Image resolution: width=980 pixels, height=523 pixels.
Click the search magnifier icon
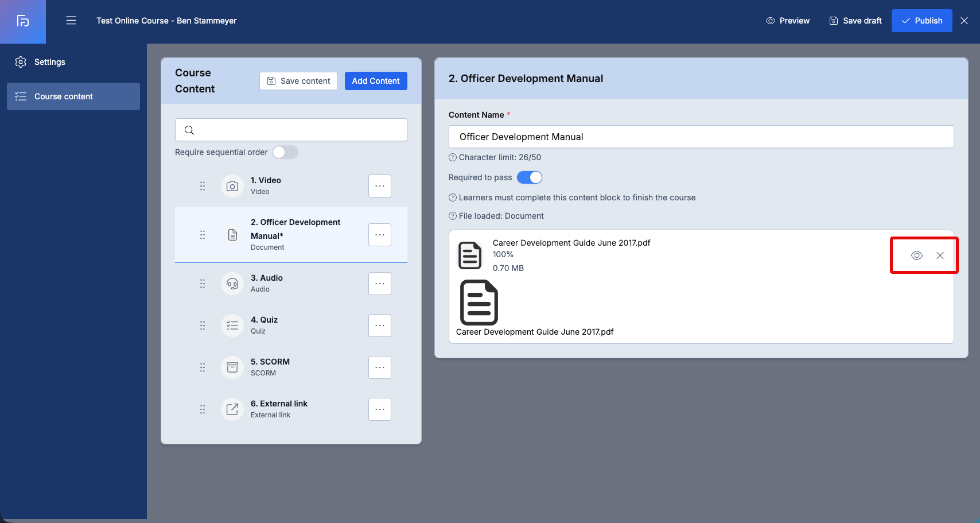[189, 130]
